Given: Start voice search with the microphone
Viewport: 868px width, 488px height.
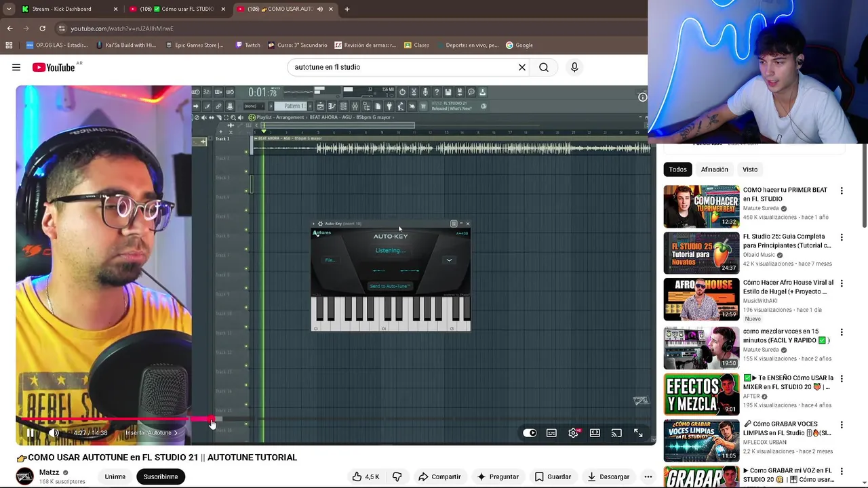Looking at the screenshot, I should point(574,67).
